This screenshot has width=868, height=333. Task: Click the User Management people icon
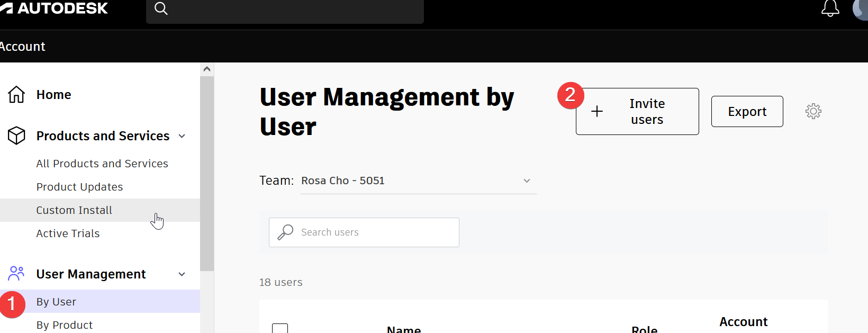tap(16, 273)
